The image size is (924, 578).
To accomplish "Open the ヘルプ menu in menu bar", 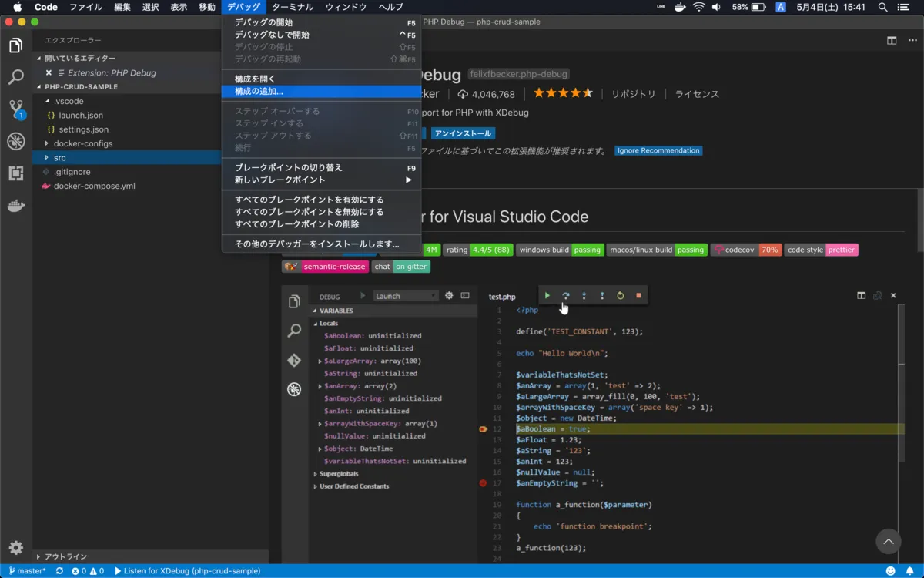I will [390, 7].
